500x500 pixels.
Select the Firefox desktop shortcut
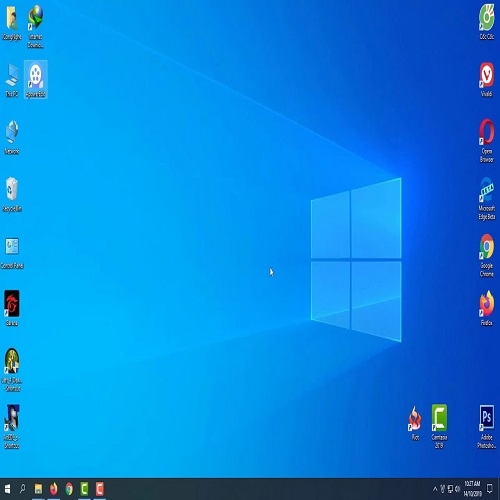[x=487, y=308]
